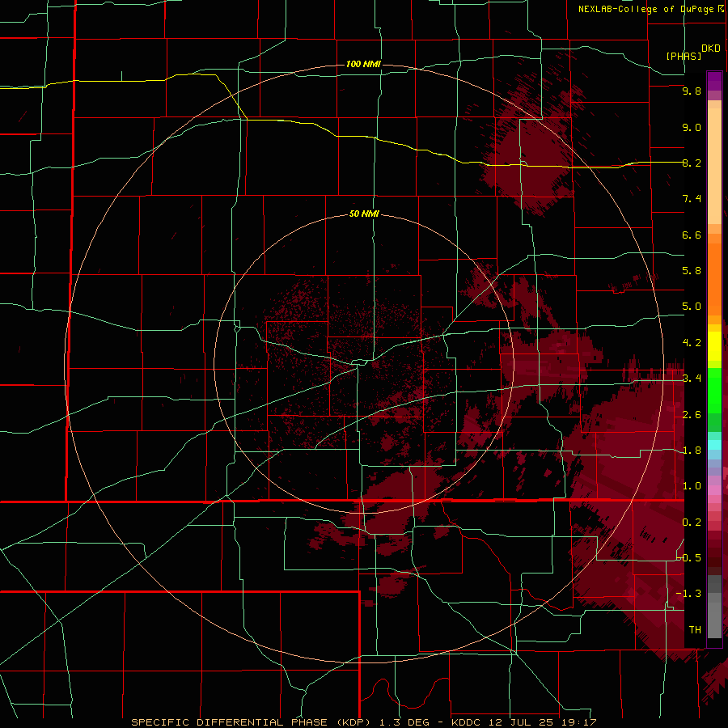Click the 5.0 value on the color scale

tap(692, 307)
